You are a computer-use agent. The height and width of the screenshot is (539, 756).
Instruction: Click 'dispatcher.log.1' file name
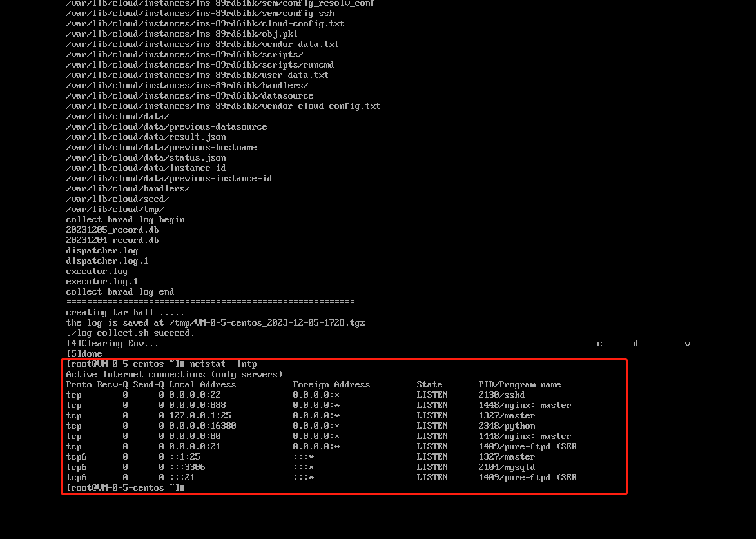(107, 261)
